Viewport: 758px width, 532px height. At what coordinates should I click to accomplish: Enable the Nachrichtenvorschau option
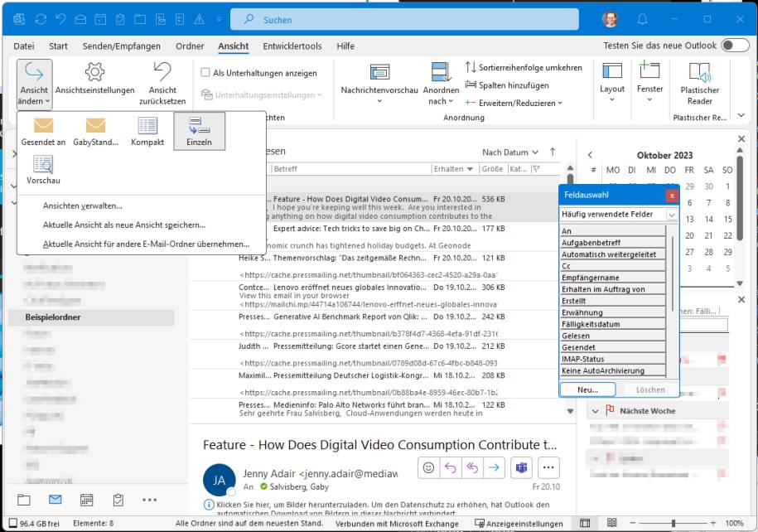(379, 80)
